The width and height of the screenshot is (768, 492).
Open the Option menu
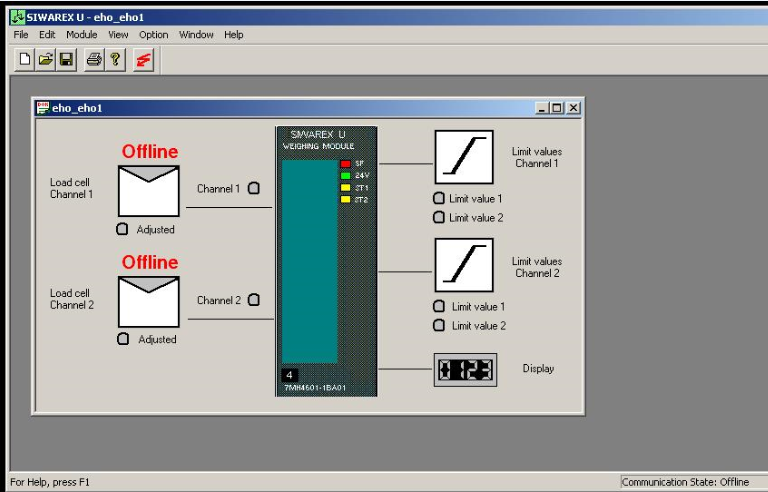click(x=153, y=35)
